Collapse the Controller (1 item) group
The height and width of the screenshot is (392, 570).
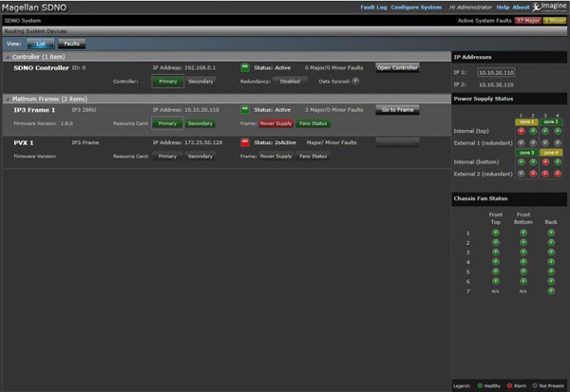8,57
